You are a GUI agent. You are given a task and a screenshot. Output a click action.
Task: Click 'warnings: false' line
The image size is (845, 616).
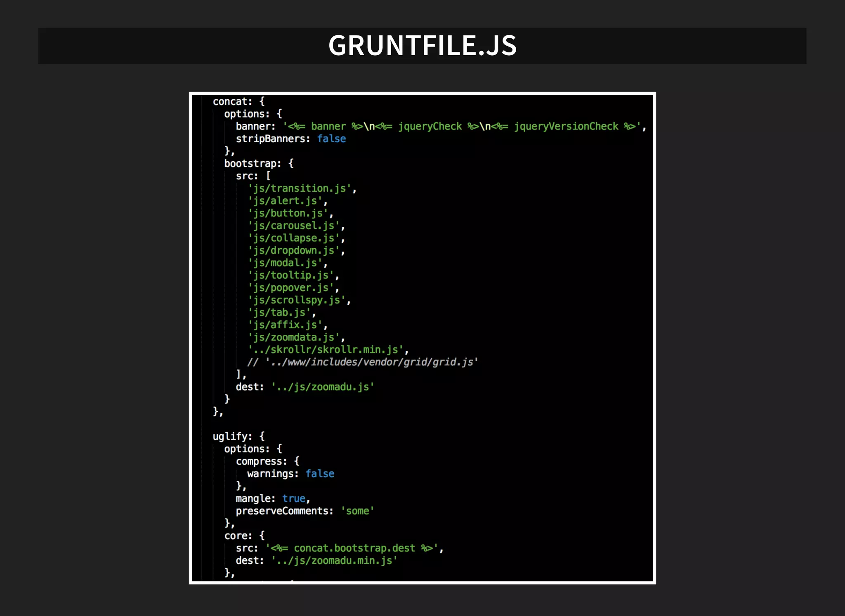pos(291,474)
